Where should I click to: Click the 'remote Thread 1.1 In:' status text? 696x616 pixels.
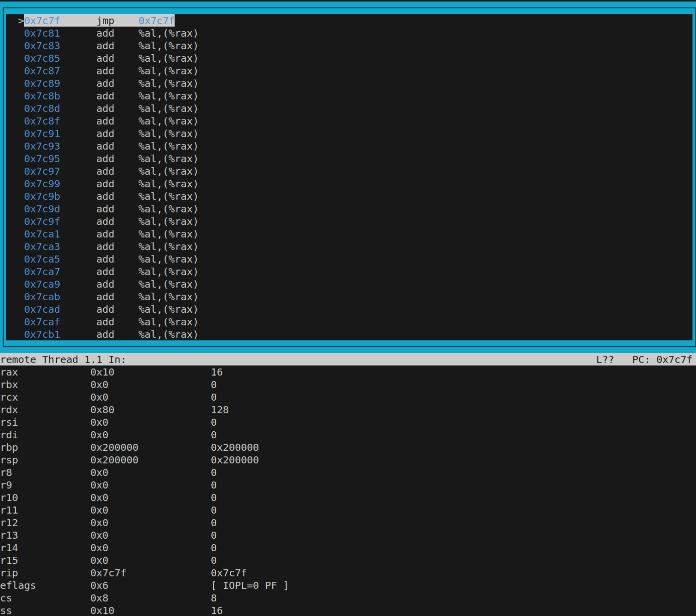click(63, 359)
